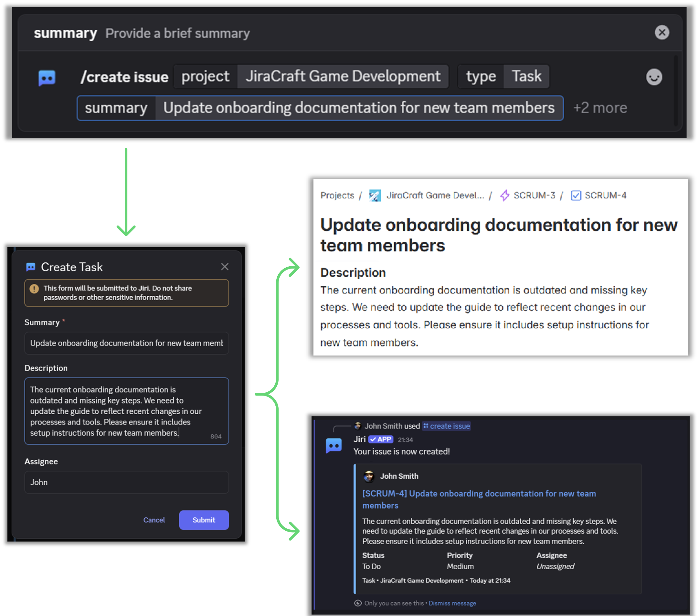The image size is (699, 616).
Task: Click the Jiri bot avatar in the command bar
Action: pyautogui.click(x=47, y=77)
